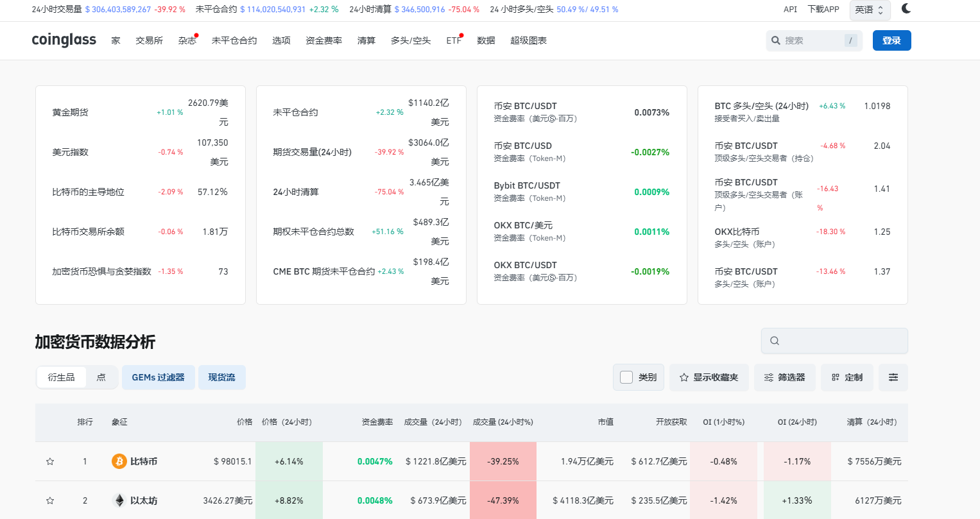Sort by 资金费率 column header
Screen dimensions: 980x519
click(x=377, y=422)
